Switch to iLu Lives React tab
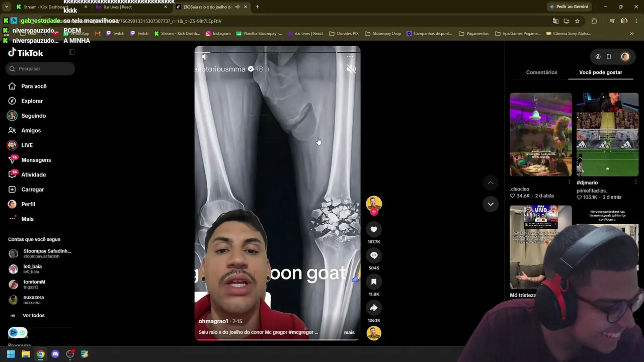 coord(131,7)
